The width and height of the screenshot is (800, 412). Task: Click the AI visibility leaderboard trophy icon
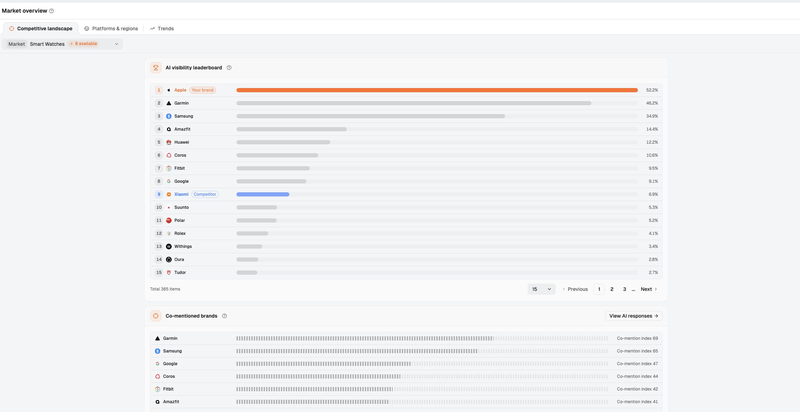(156, 68)
